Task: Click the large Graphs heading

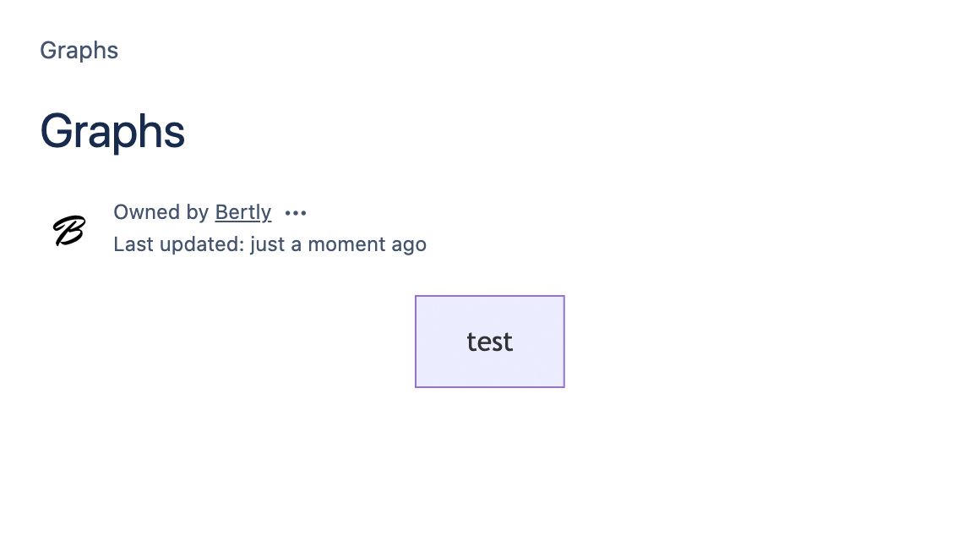Action: click(112, 132)
